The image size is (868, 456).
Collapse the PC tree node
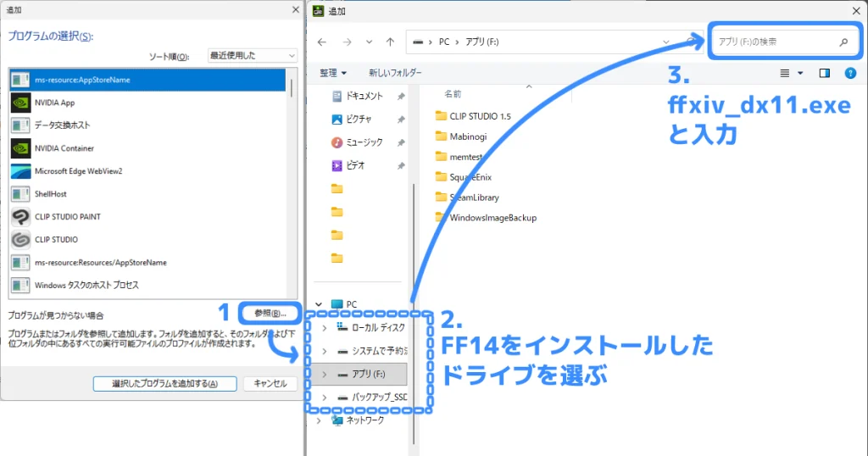pos(319,304)
